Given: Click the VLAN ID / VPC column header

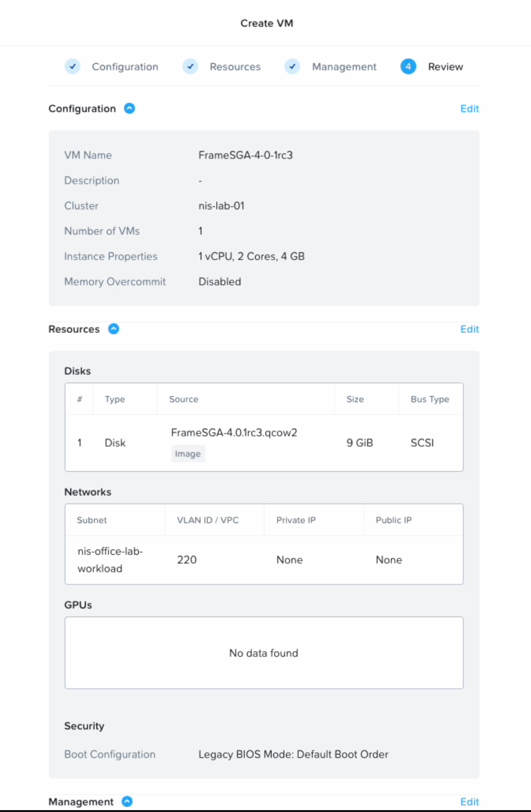Looking at the screenshot, I should 208,520.
